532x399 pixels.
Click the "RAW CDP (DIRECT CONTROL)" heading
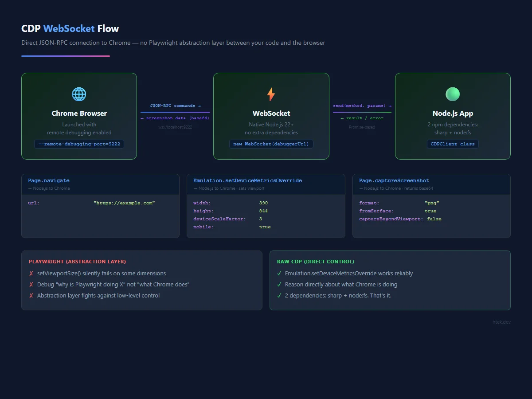[x=316, y=262]
